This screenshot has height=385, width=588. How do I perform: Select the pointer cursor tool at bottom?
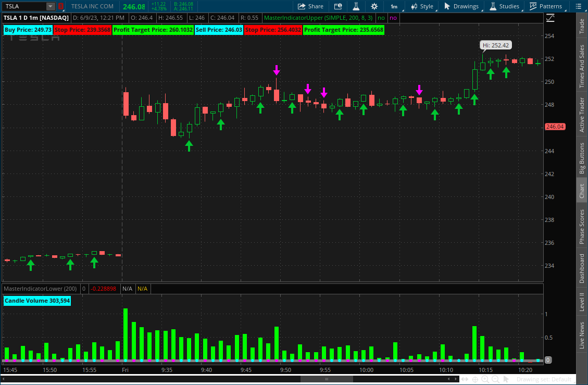pos(506,379)
